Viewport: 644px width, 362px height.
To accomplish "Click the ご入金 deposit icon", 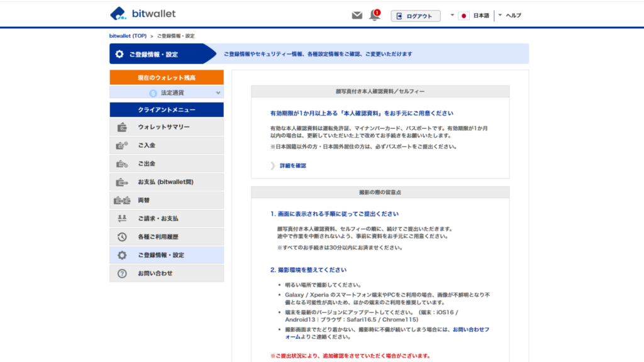I will tap(122, 145).
